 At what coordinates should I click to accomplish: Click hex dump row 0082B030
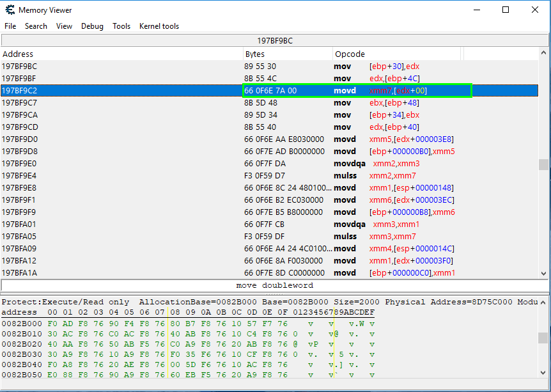click(189, 354)
